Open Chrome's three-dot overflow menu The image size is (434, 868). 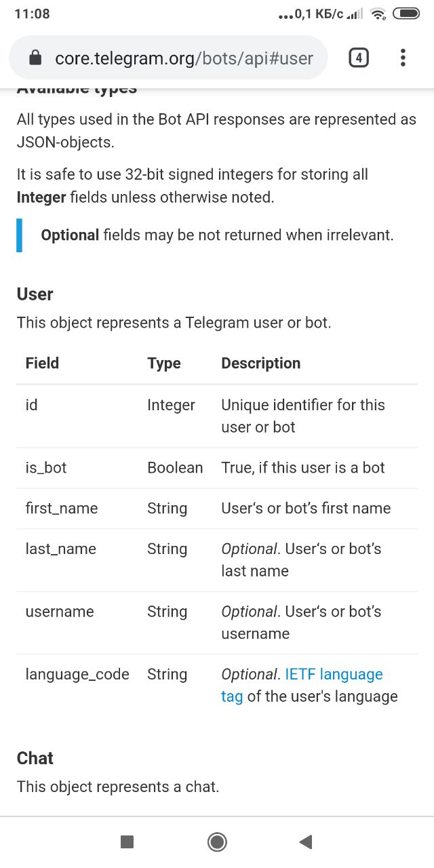click(403, 58)
